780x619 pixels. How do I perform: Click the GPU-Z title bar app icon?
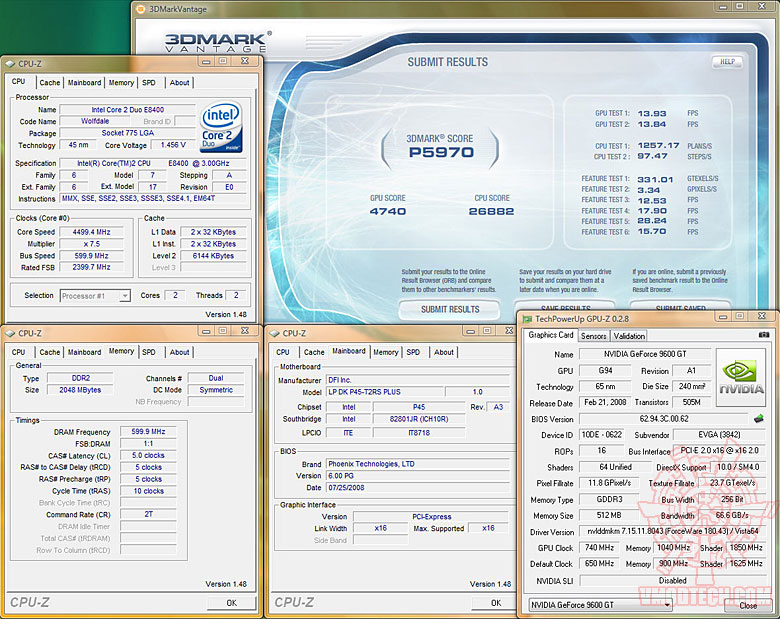tap(529, 317)
